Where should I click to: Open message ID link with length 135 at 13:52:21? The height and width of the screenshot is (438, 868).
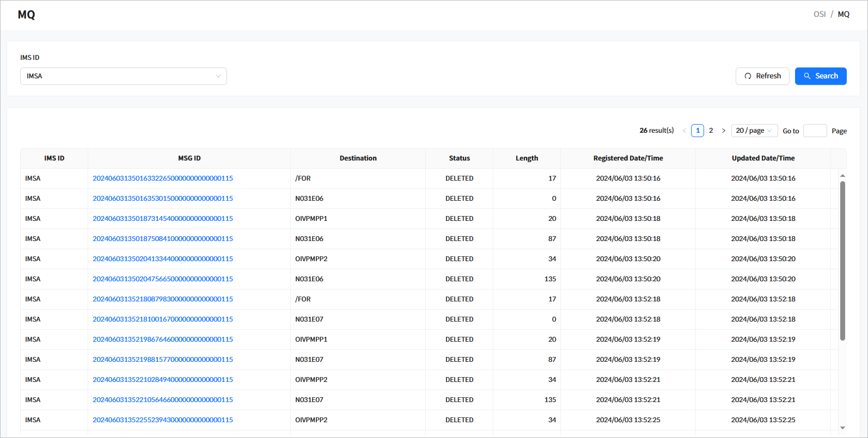coord(163,400)
